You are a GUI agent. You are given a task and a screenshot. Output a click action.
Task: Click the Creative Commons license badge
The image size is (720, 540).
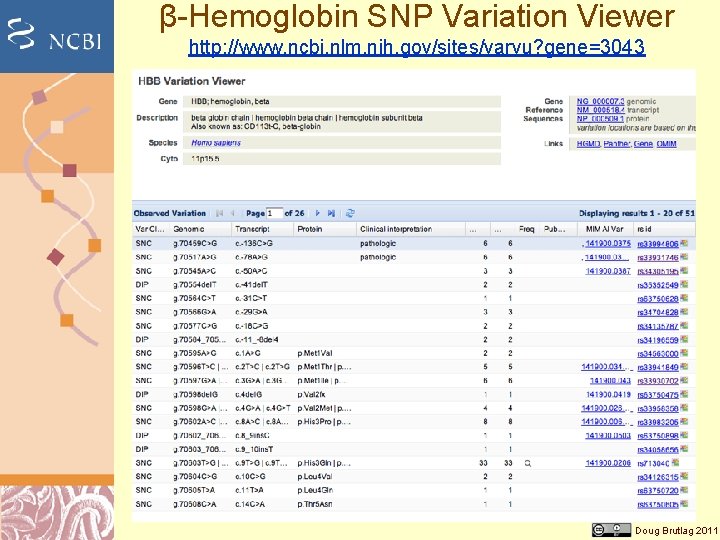click(x=611, y=530)
